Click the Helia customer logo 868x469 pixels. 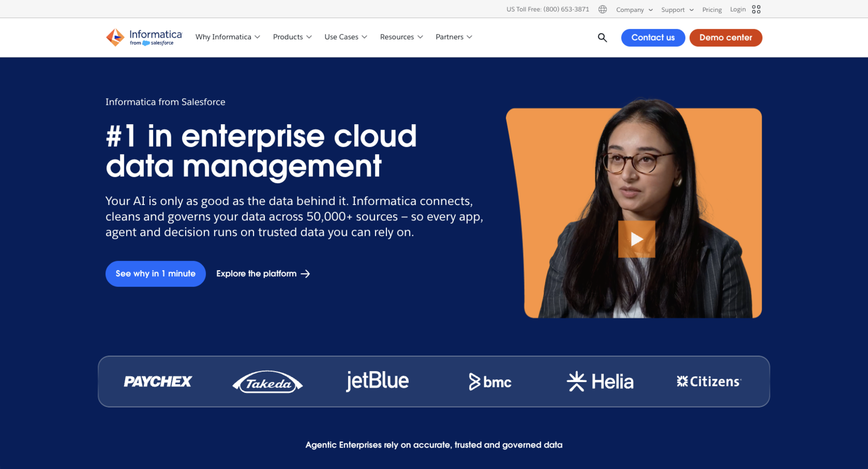(x=600, y=381)
